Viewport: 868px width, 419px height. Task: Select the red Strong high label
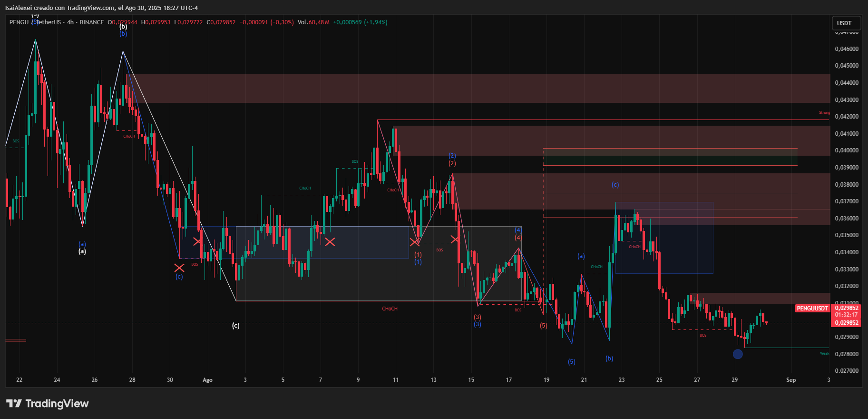(x=824, y=113)
